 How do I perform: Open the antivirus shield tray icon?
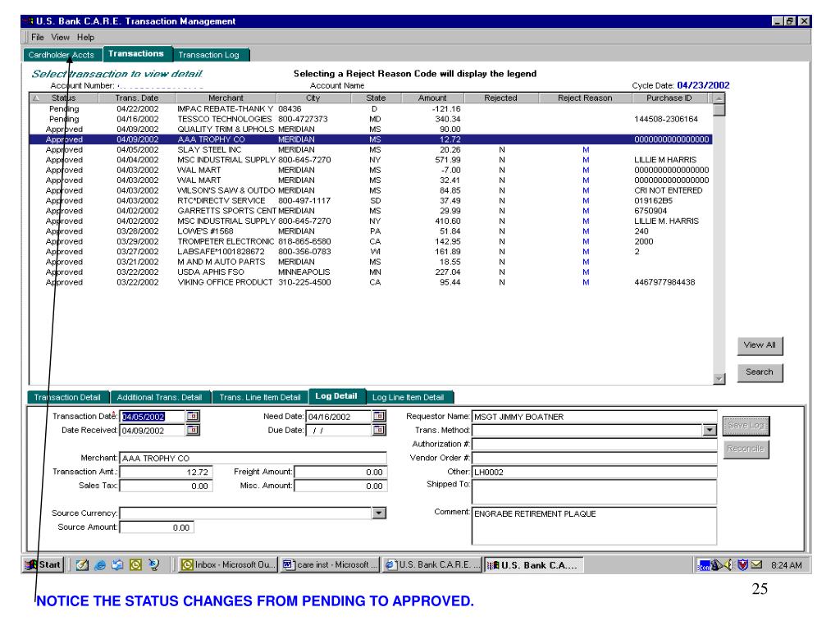tap(742, 564)
